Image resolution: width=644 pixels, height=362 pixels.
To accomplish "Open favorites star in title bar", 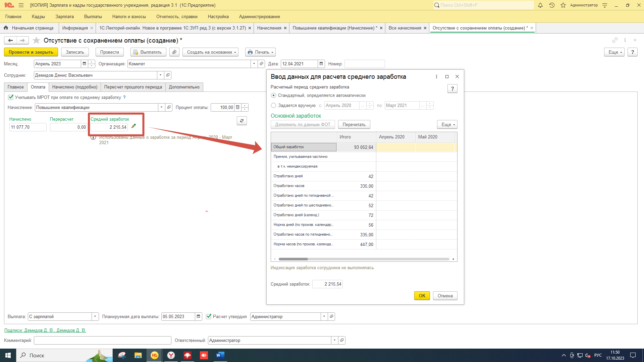I will point(563,5).
